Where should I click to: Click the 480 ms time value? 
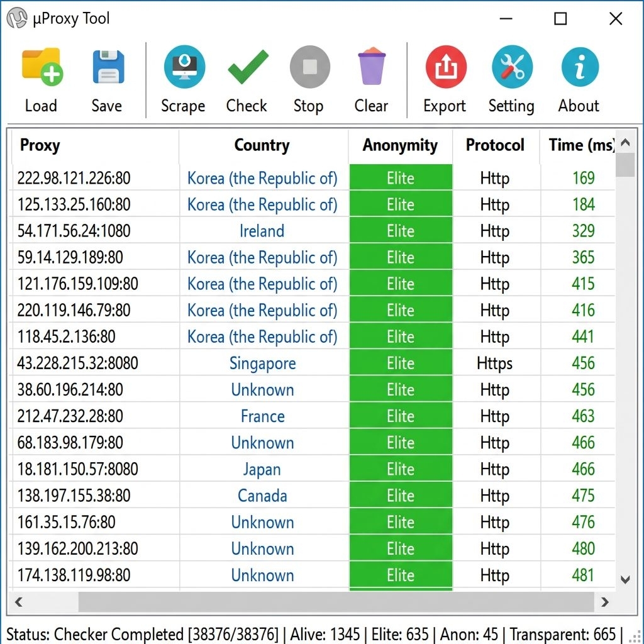pyautogui.click(x=584, y=548)
